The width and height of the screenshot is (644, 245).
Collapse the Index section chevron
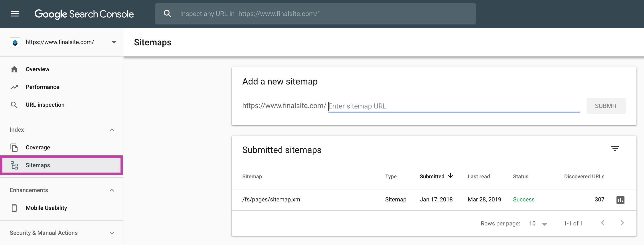112,130
